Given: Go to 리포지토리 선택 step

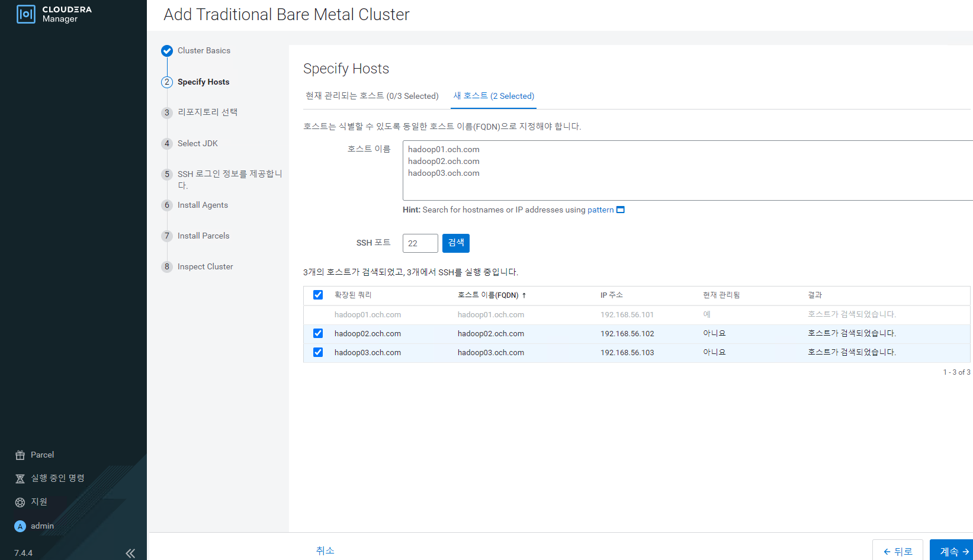Looking at the screenshot, I should tap(207, 112).
